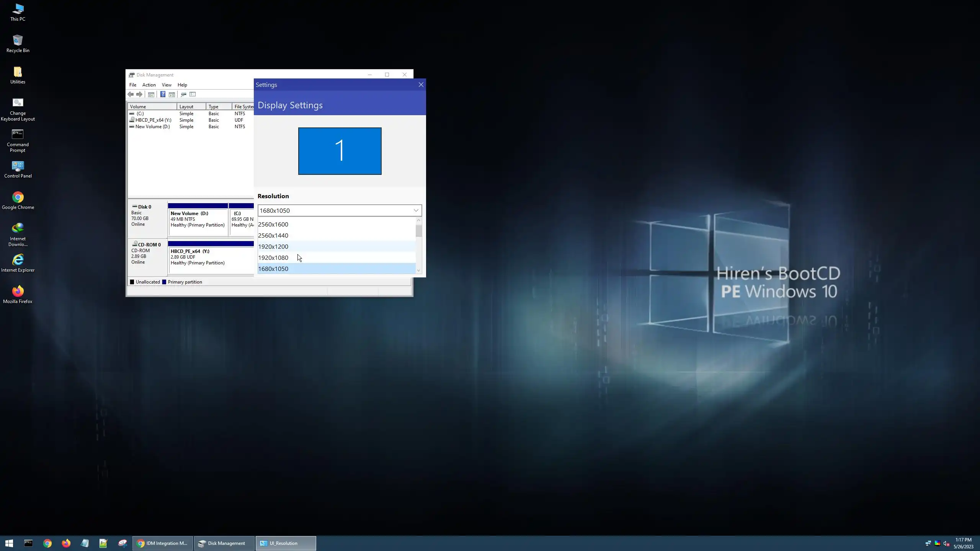Select monitor 1 display thumbnail
The height and width of the screenshot is (551, 980).
(x=340, y=151)
